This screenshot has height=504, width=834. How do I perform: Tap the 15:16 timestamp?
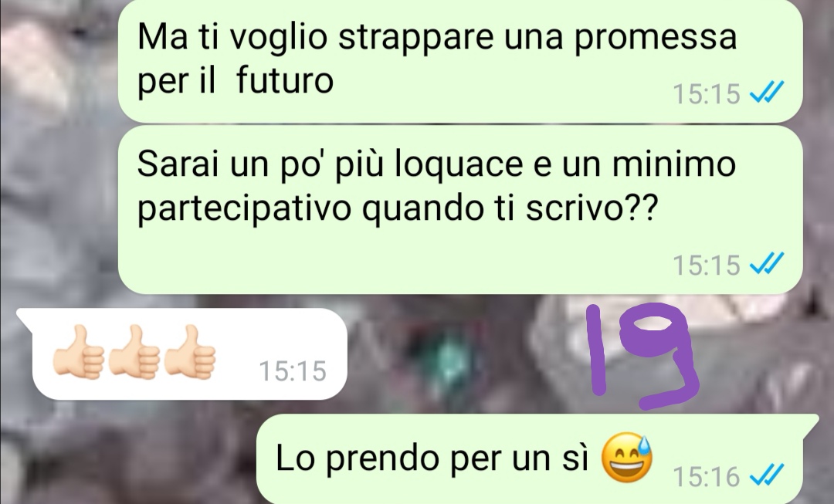[707, 476]
